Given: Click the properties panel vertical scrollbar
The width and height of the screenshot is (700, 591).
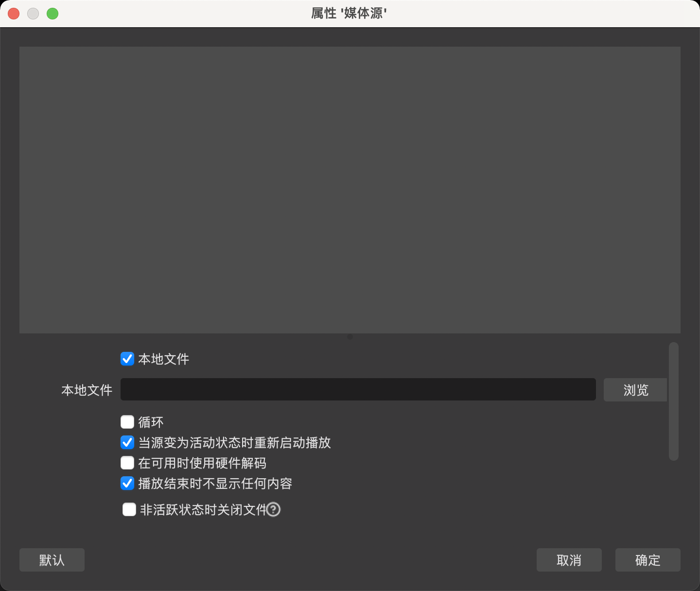Looking at the screenshot, I should click(673, 401).
